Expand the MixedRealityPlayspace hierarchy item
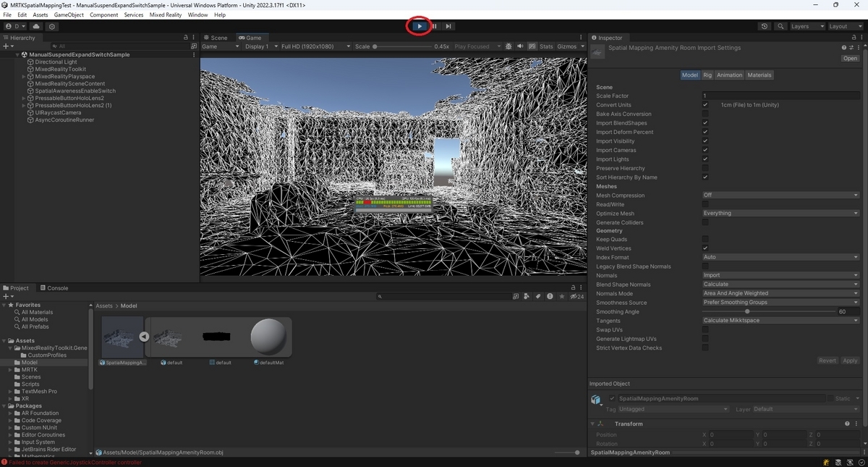Screen dimensions: 868x467 pyautogui.click(x=24, y=77)
